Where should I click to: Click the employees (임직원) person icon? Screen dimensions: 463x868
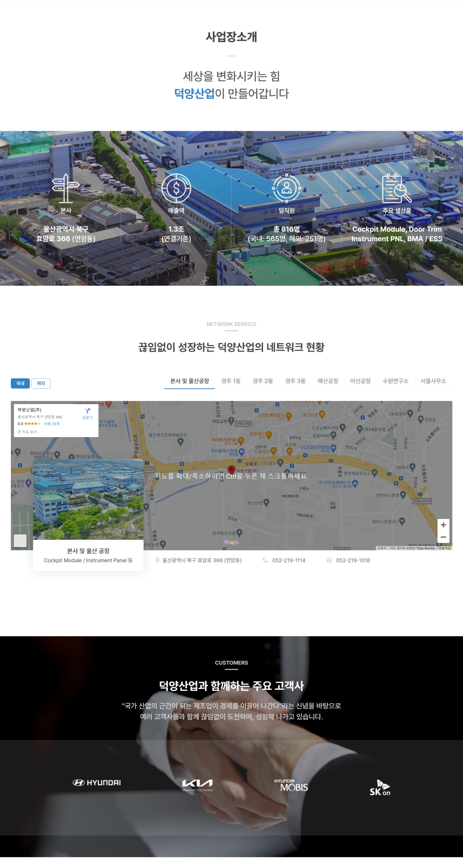(286, 188)
